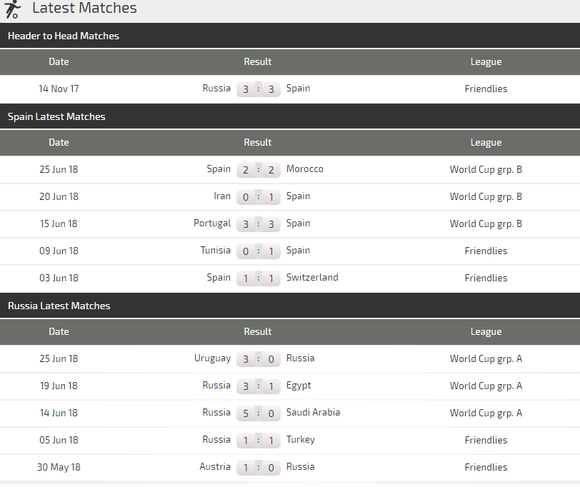Select the Spain Latest Matches section header
Viewport: 580px width, 487px height.
click(x=290, y=116)
